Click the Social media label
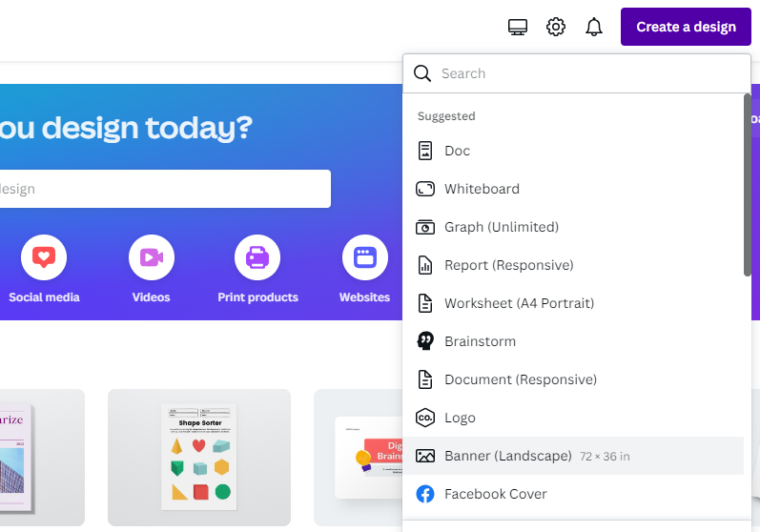The width and height of the screenshot is (760, 532). (44, 297)
